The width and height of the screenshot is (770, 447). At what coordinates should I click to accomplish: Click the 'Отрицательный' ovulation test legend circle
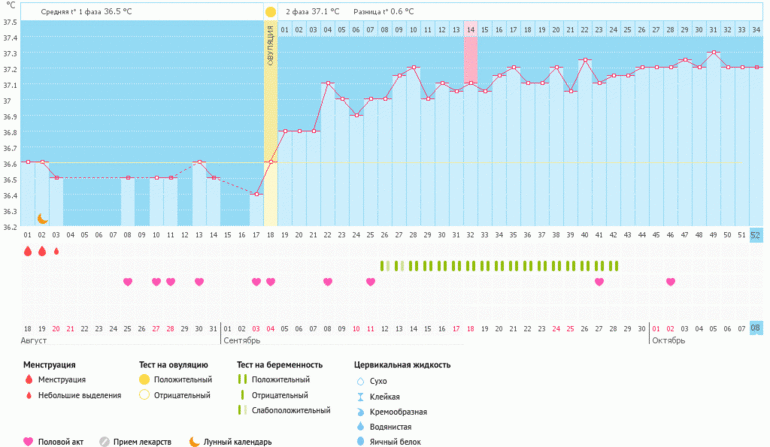click(144, 396)
